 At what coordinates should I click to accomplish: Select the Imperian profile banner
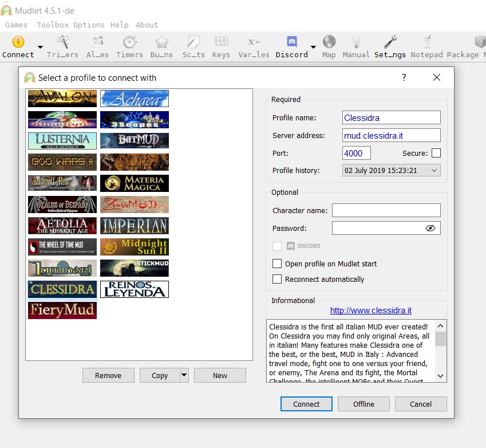(135, 226)
